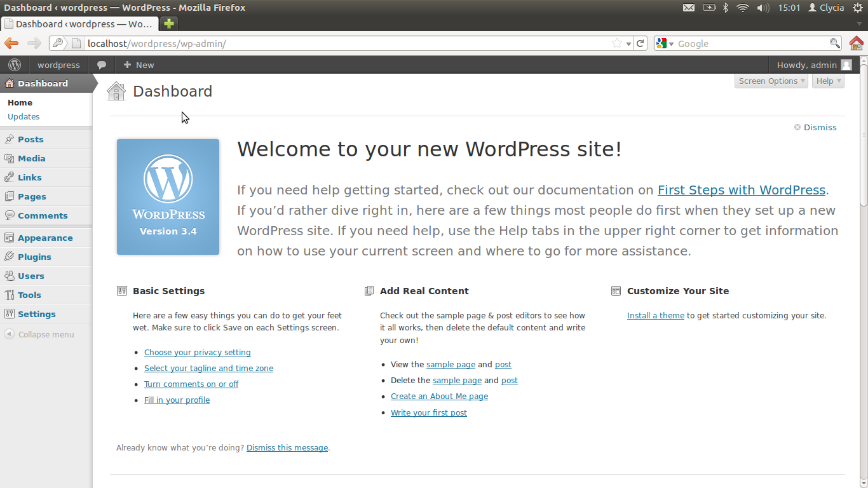Reload the page with the refresh icon
Image resolution: width=868 pixels, height=488 pixels.
pos(641,43)
